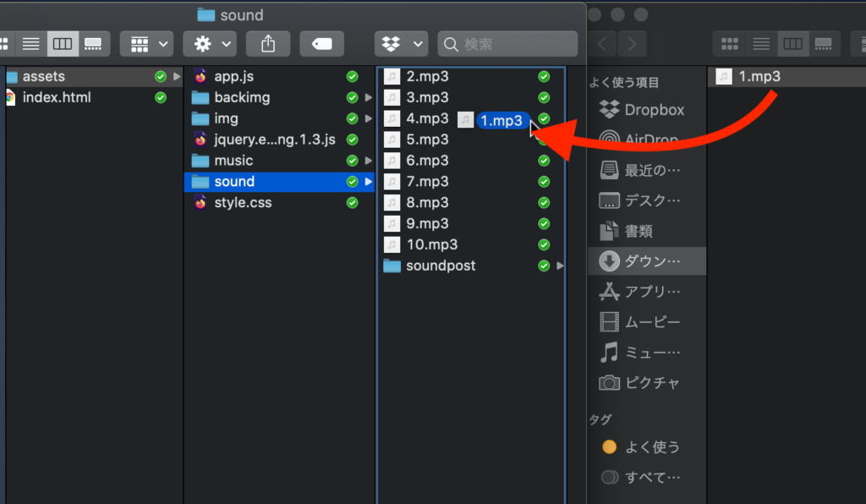
Task: Expand the soundpost folder arrow
Action: click(559, 266)
